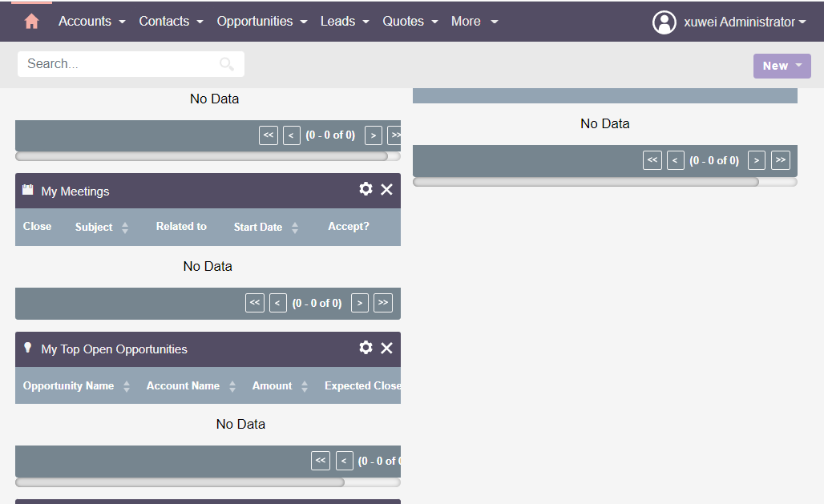Open the New dropdown button

pos(782,66)
